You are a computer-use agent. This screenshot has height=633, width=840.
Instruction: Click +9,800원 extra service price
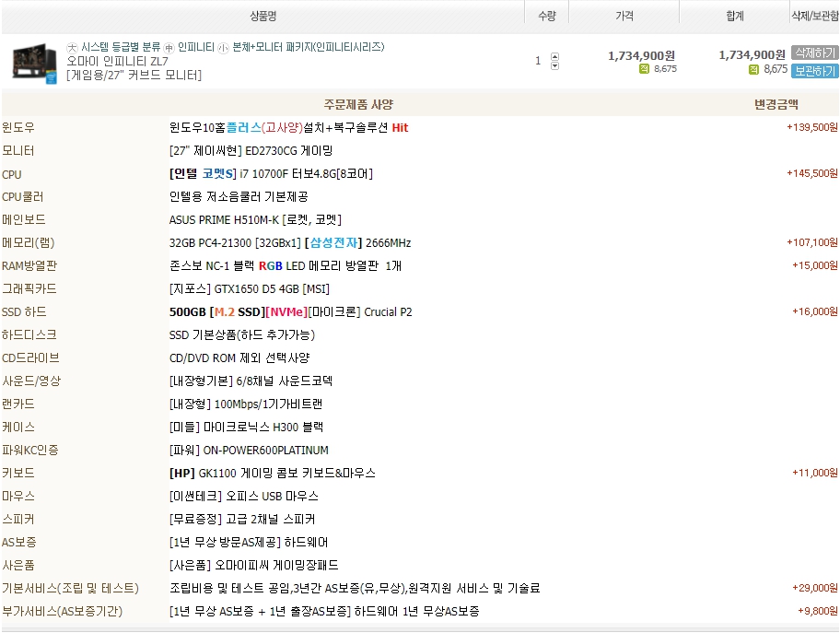click(x=818, y=612)
